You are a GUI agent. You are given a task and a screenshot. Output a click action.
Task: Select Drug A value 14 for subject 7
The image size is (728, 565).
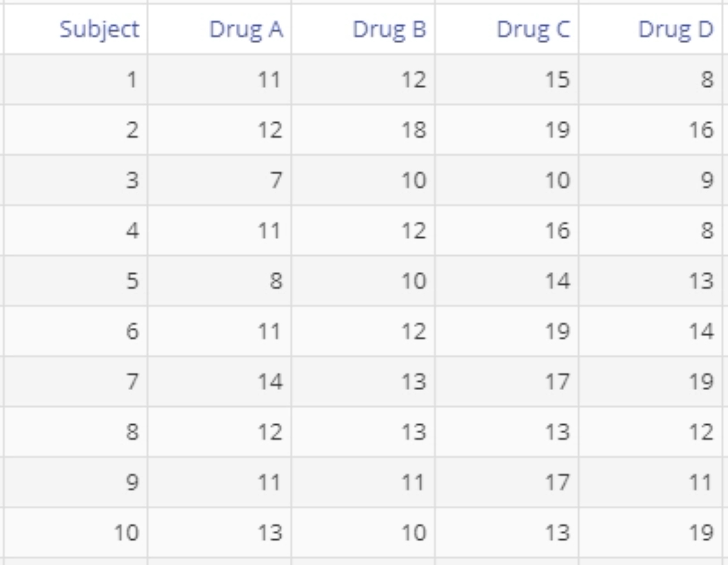tap(220, 382)
